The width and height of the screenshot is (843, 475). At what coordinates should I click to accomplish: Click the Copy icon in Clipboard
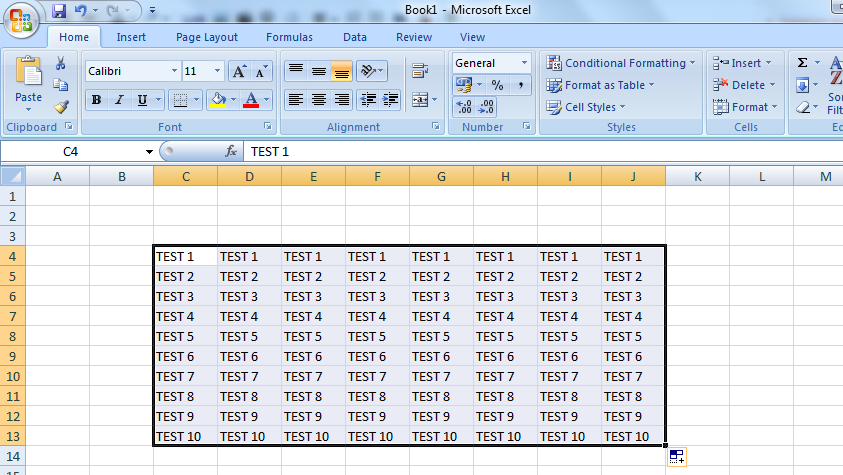(60, 85)
